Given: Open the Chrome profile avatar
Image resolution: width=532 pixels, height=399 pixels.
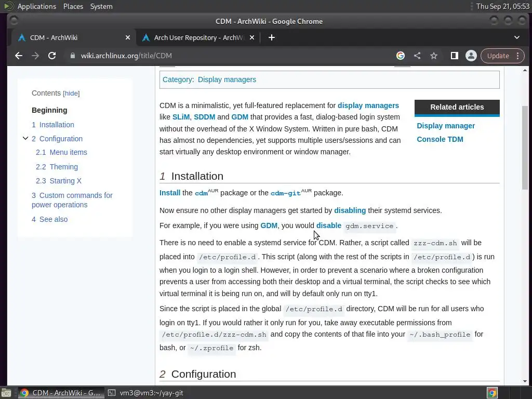Looking at the screenshot, I should [x=471, y=56].
